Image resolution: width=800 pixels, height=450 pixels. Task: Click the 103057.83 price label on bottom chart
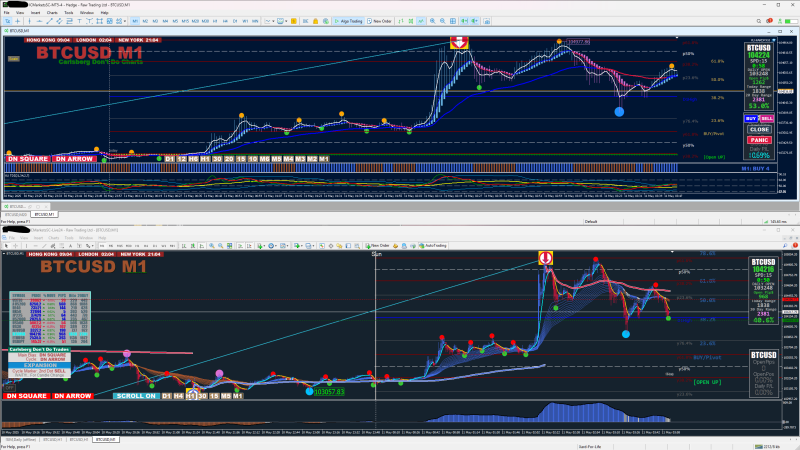point(329,392)
